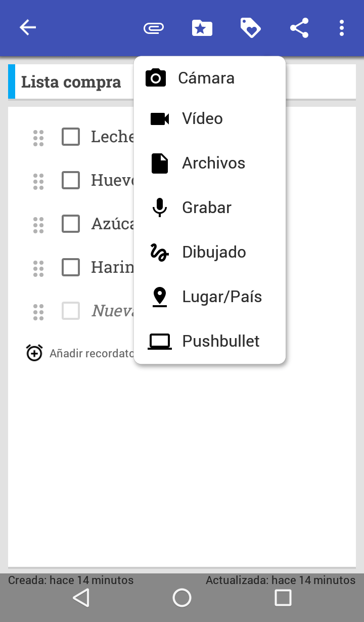Tap the Dibujado sketch icon
The width and height of the screenshot is (364, 622).
coord(160,252)
